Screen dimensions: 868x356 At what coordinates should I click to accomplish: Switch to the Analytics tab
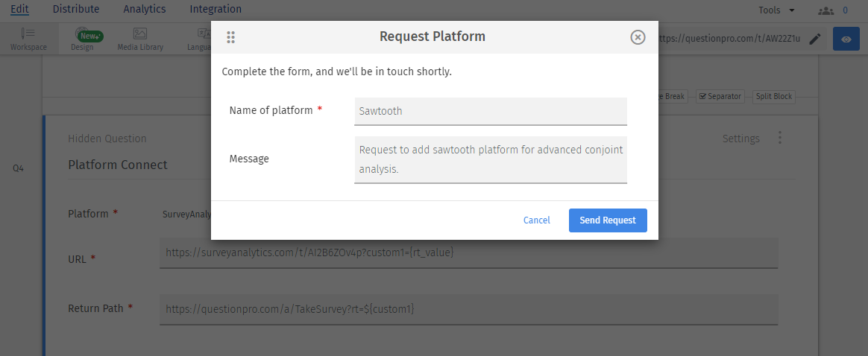(x=145, y=10)
